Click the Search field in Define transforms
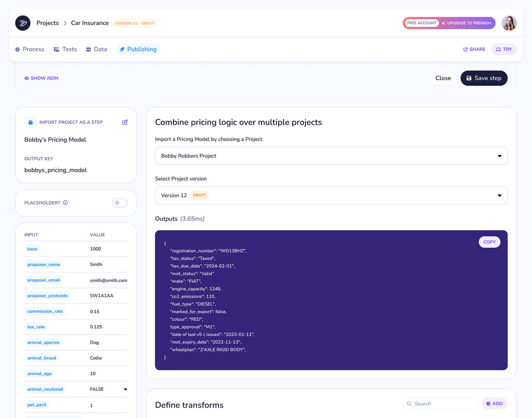This screenshot has height=418, width=532. pyautogui.click(x=440, y=404)
